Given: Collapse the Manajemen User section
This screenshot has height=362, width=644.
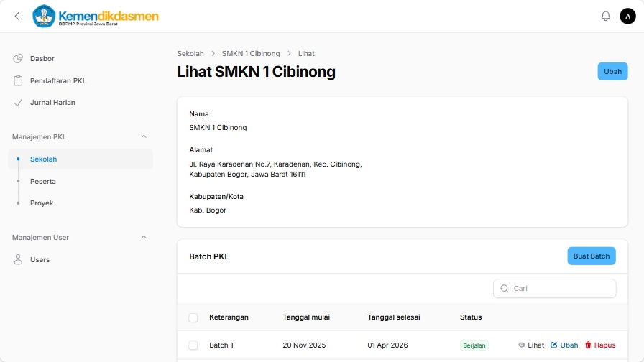Looking at the screenshot, I should (143, 237).
